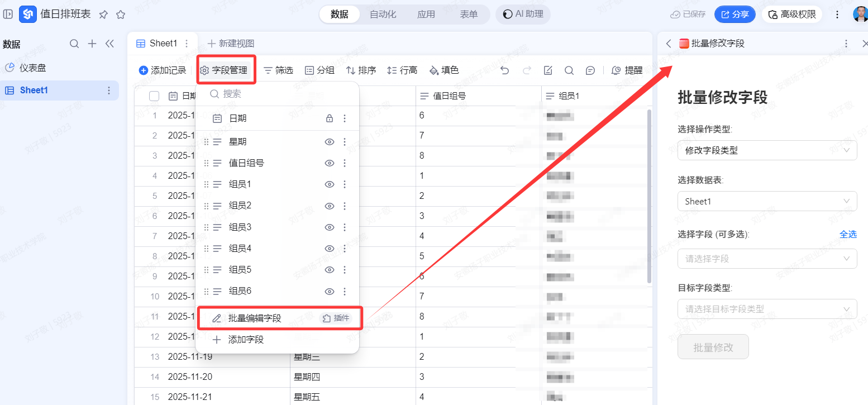Screen dimensions: 868x405
Task: Create a new view with 新建视图
Action: [x=231, y=44]
